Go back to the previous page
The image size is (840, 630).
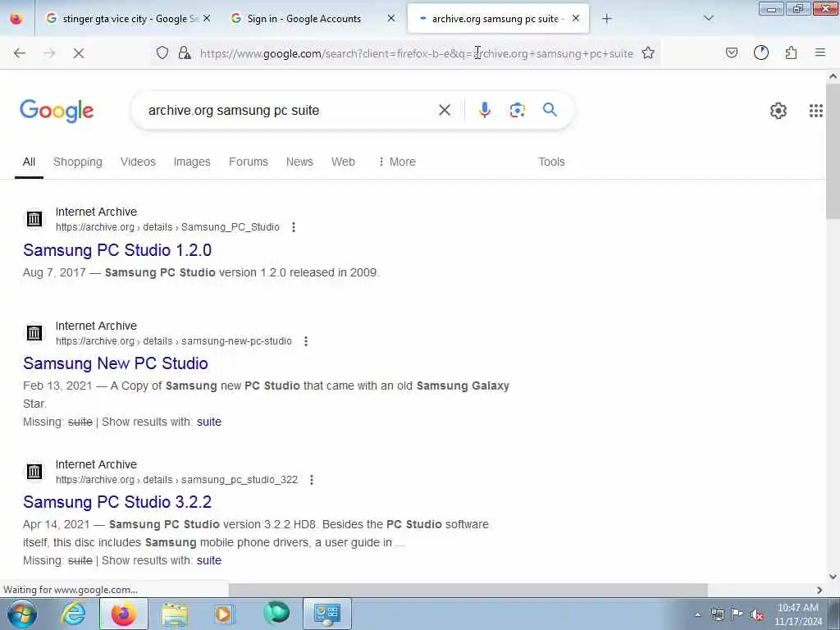coord(20,53)
